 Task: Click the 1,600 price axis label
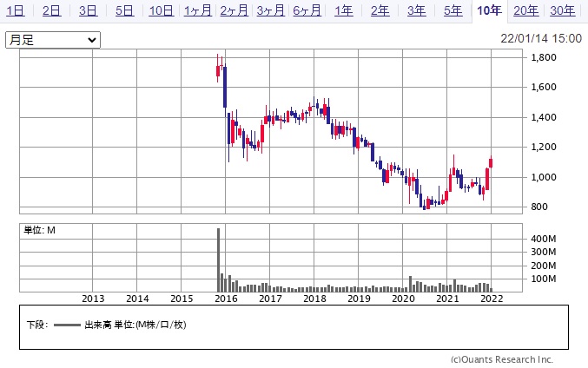(544, 87)
